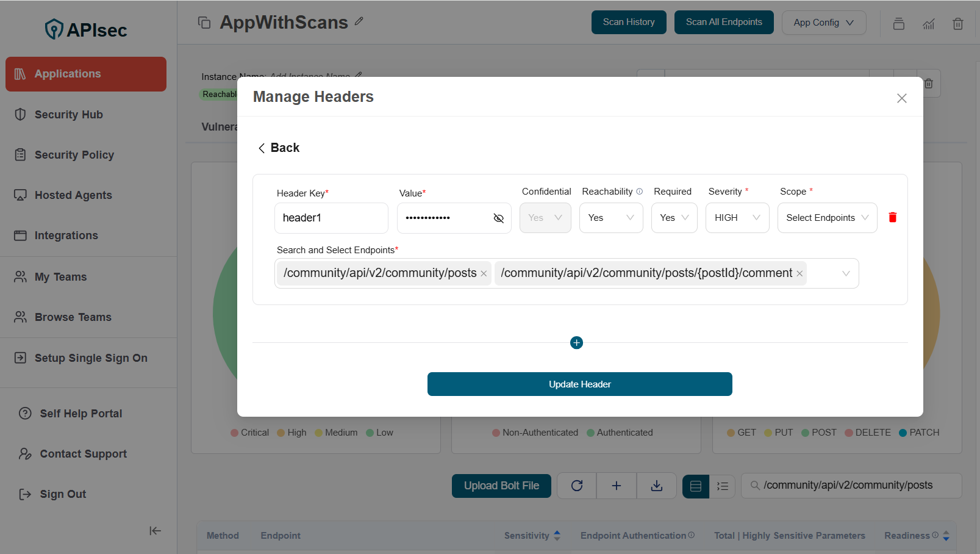This screenshot has width=980, height=554.
Task: Click the add endpoint plus icon
Action: pyautogui.click(x=616, y=486)
